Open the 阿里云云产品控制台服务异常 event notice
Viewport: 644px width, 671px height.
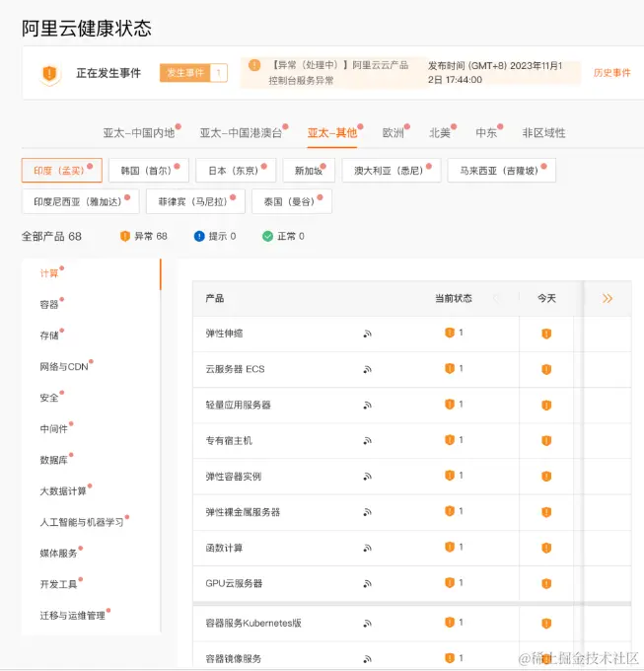coord(338,73)
